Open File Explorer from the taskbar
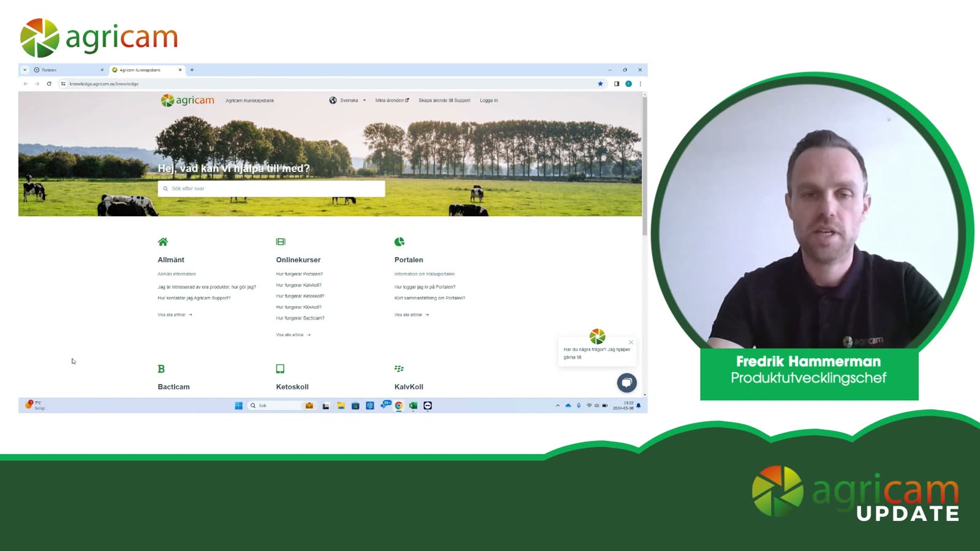Image resolution: width=980 pixels, height=551 pixels. coord(341,405)
